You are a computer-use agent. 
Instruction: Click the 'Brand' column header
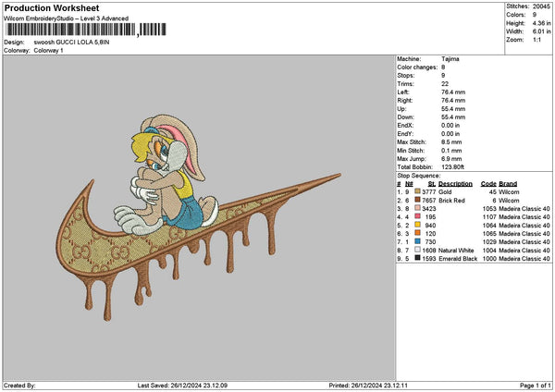(x=508, y=184)
